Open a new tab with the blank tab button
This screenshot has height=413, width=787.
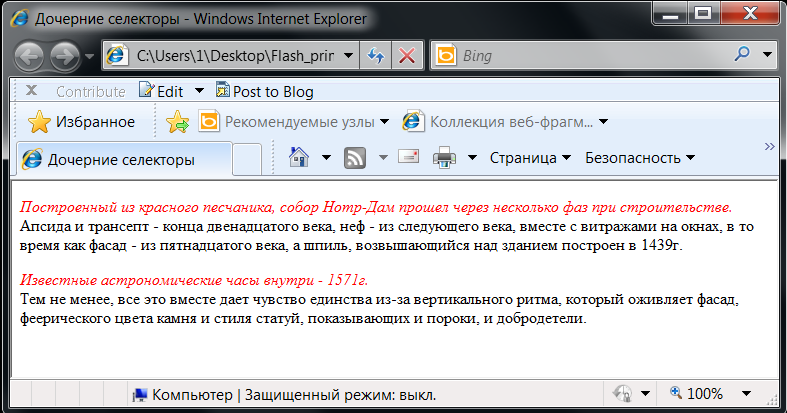(x=247, y=160)
